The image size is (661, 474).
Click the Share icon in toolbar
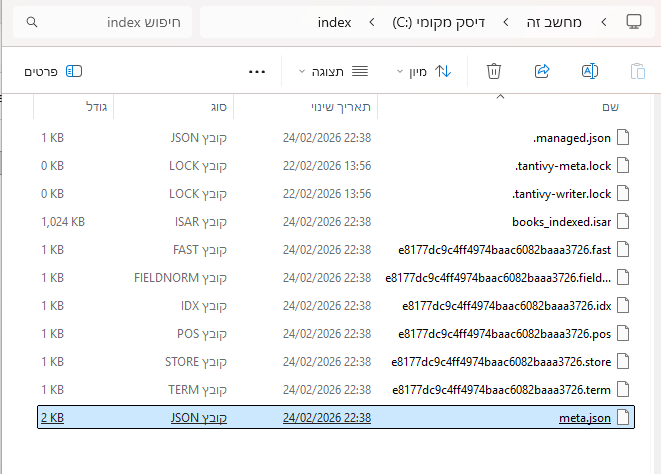(542, 71)
